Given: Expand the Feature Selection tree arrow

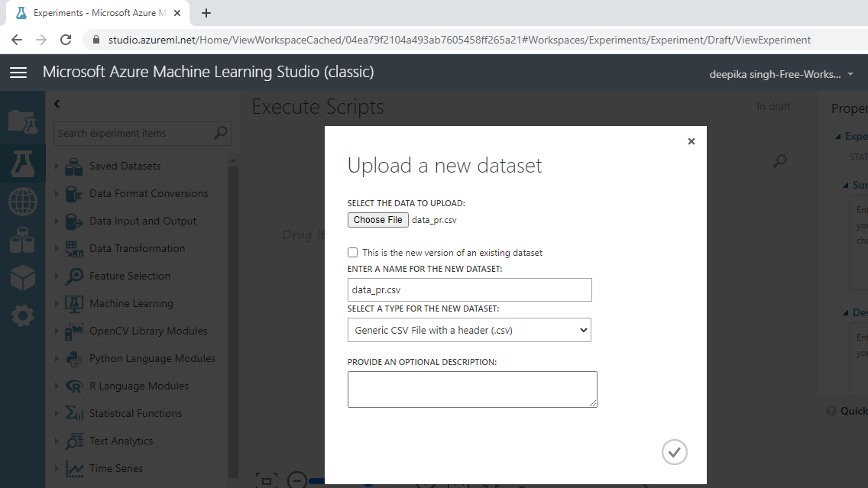Looking at the screenshot, I should coord(57,276).
